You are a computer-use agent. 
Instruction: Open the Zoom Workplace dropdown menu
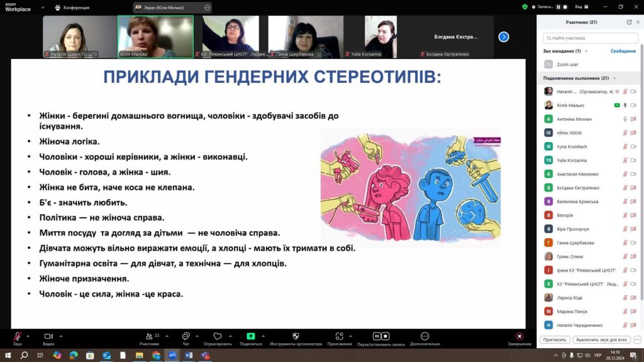click(x=43, y=8)
